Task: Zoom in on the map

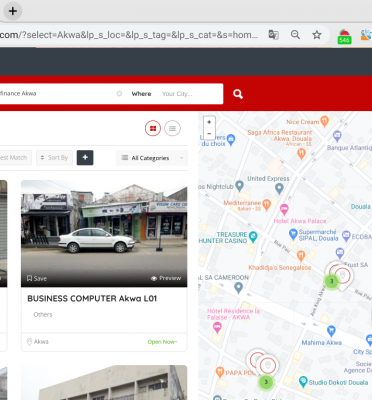Action: pos(209,122)
